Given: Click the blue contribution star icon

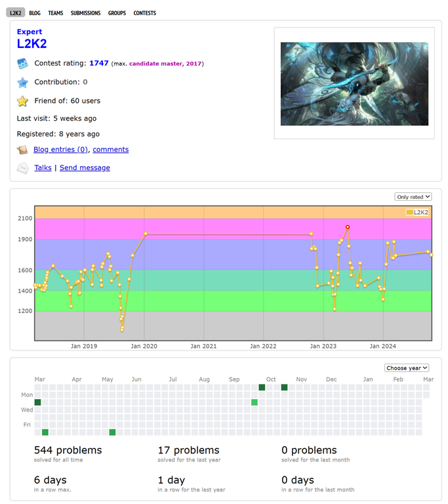Looking at the screenshot, I should click(x=23, y=82).
